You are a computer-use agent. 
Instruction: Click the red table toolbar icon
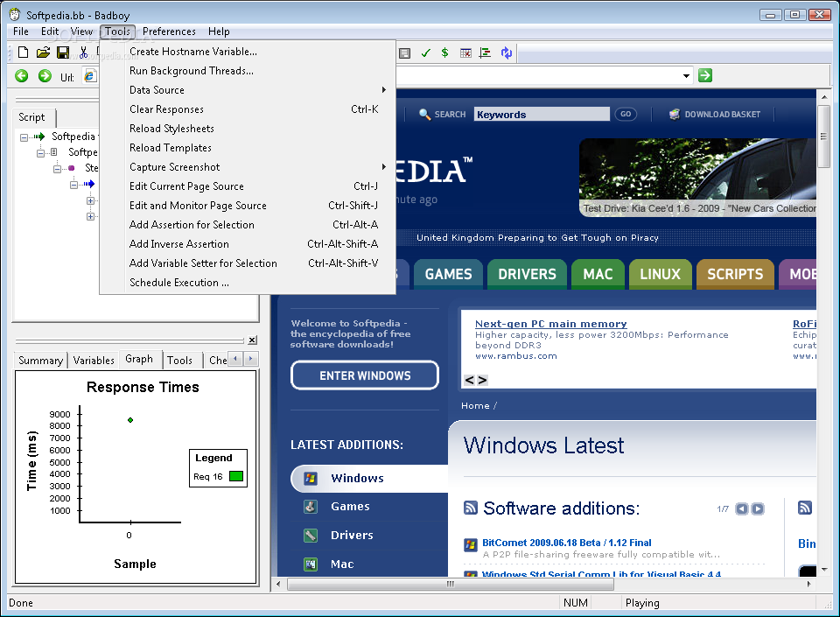465,53
